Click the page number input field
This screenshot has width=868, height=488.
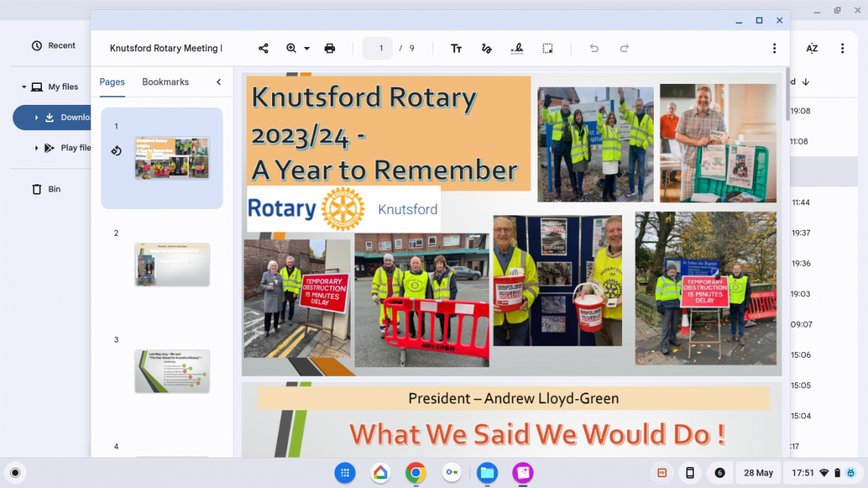click(x=378, y=48)
